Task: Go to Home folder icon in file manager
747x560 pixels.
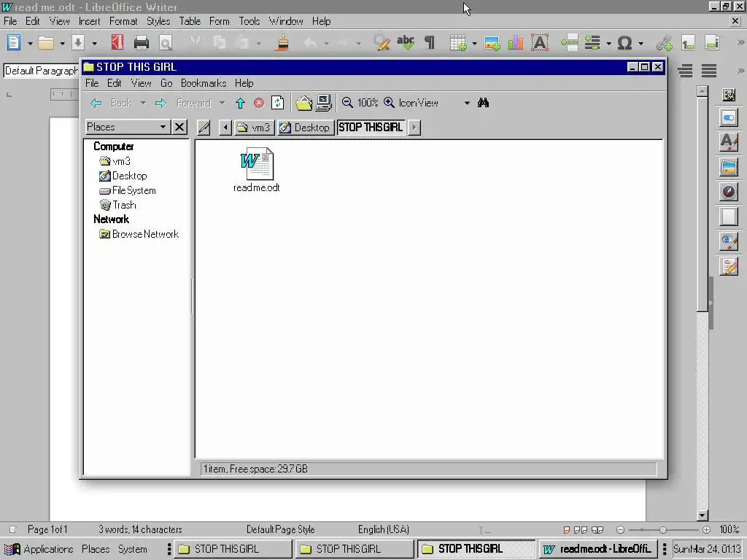Action: pos(303,103)
